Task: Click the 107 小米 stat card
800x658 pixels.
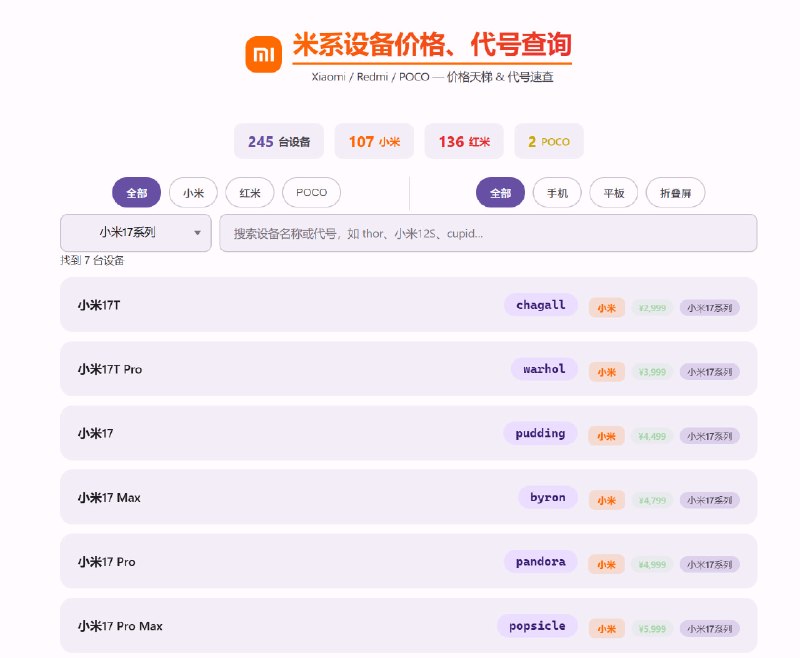Action: [x=374, y=141]
